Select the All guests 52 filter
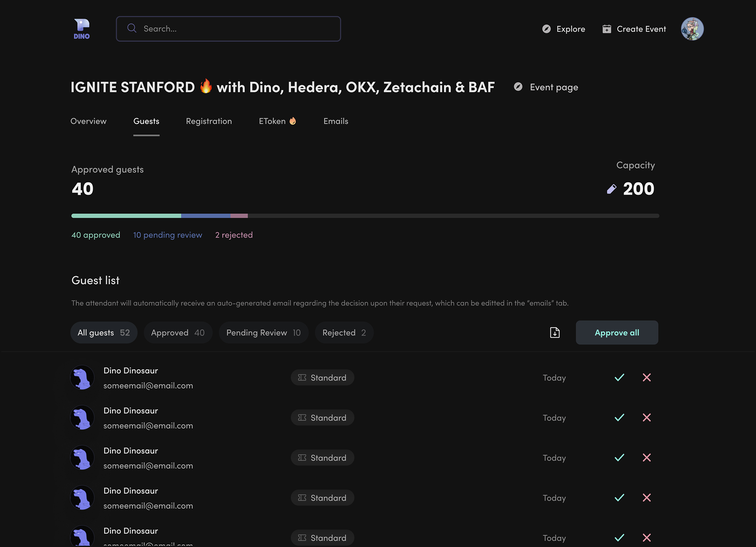This screenshot has height=547, width=756. coord(103,332)
